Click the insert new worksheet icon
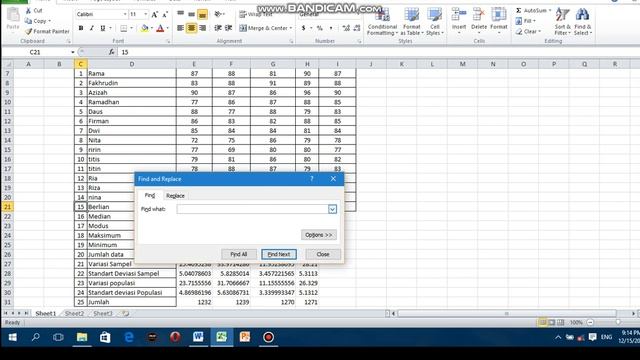This screenshot has height=360, width=640. point(126,313)
